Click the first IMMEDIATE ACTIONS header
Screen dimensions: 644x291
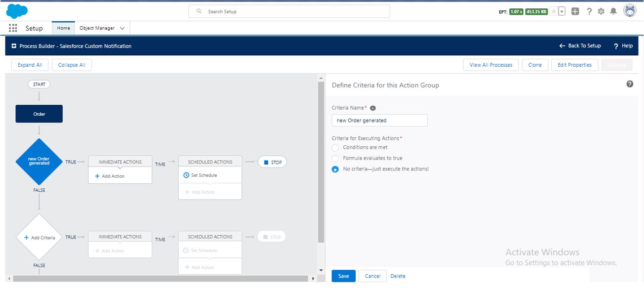pyautogui.click(x=120, y=162)
